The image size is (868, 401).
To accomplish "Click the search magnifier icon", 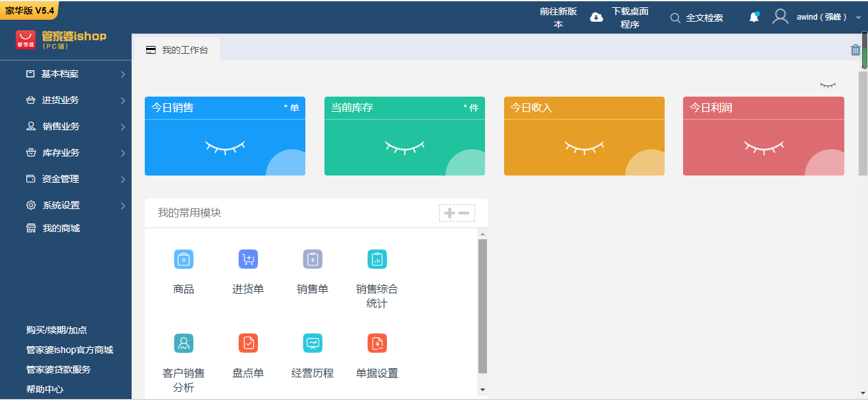I will 675,18.
